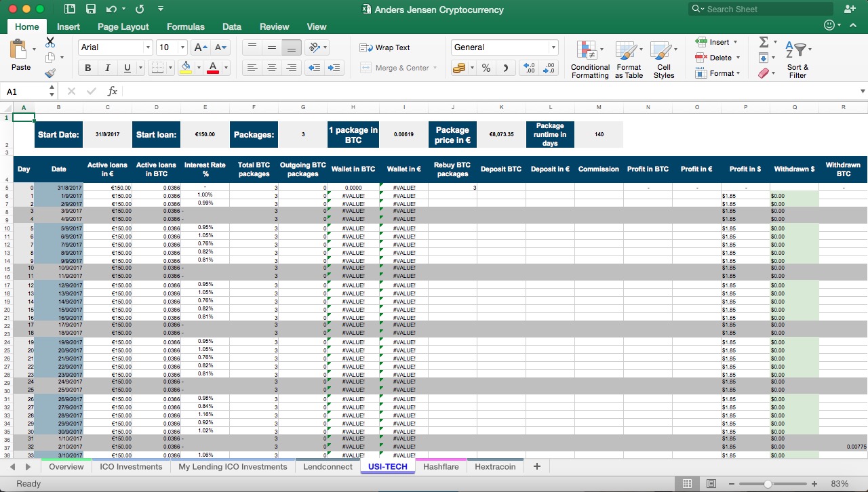Decrease font size with smaller A icon

[221, 47]
